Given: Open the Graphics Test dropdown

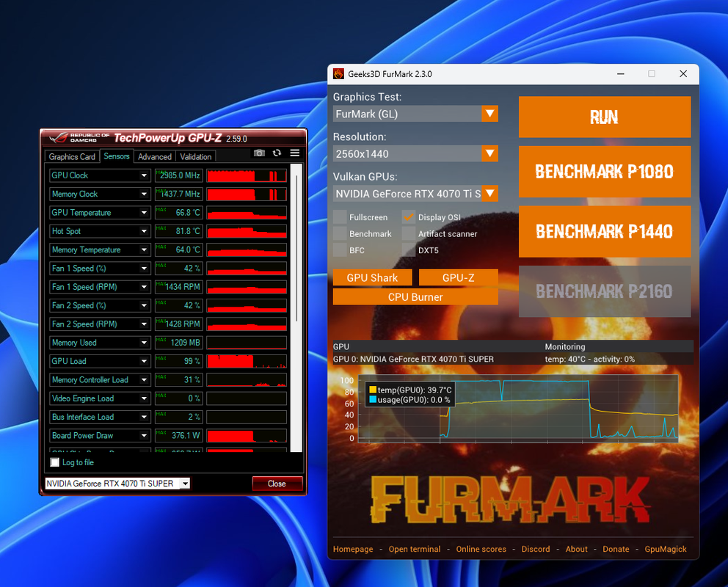Looking at the screenshot, I should (489, 114).
